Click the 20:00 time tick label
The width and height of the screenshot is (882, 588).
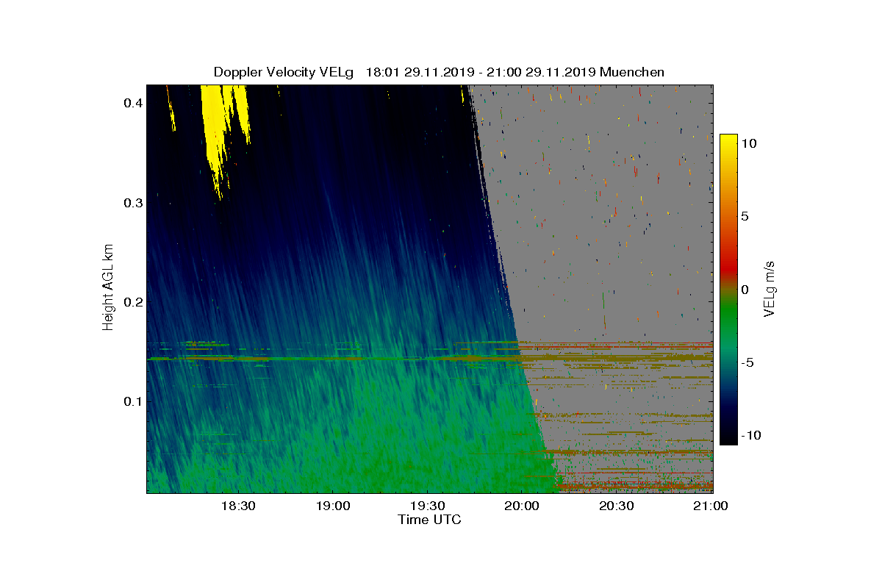pos(522,506)
